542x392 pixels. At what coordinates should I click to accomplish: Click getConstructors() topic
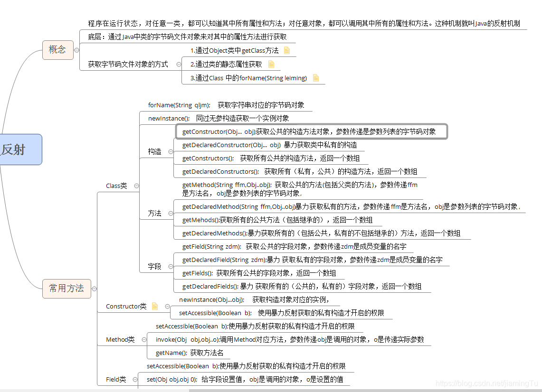(271, 158)
